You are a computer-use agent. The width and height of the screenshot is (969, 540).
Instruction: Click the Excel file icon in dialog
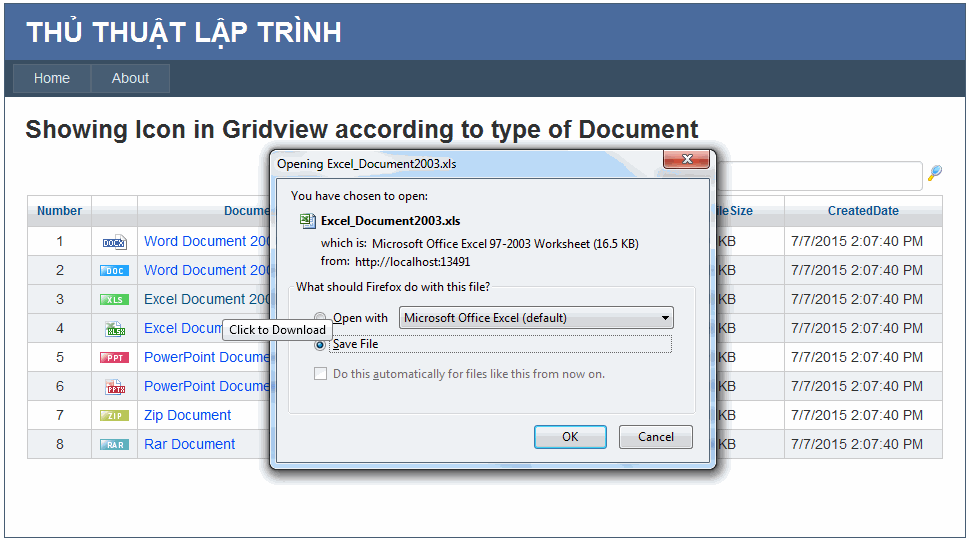tap(307, 221)
